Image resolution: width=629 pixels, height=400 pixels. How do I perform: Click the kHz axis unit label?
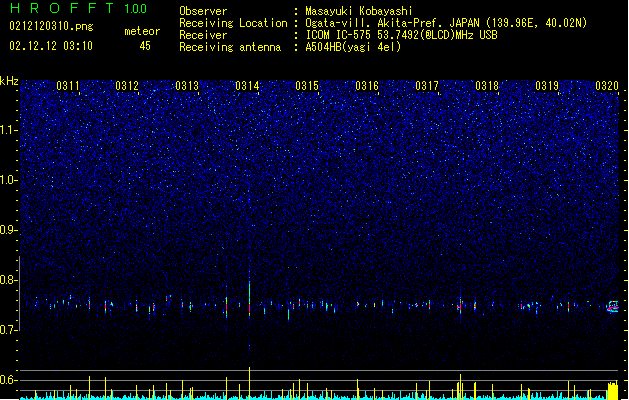(9, 81)
